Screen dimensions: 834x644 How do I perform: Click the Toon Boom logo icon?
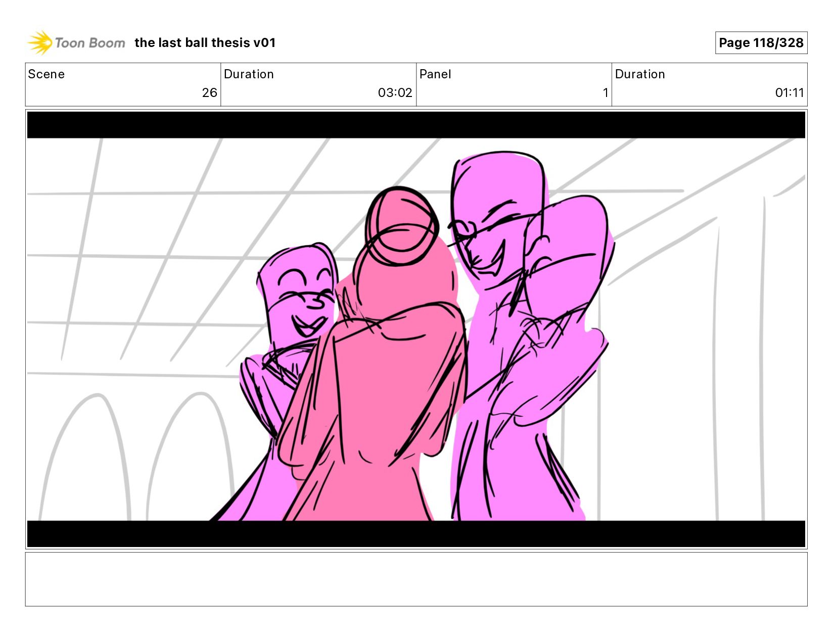click(x=40, y=42)
